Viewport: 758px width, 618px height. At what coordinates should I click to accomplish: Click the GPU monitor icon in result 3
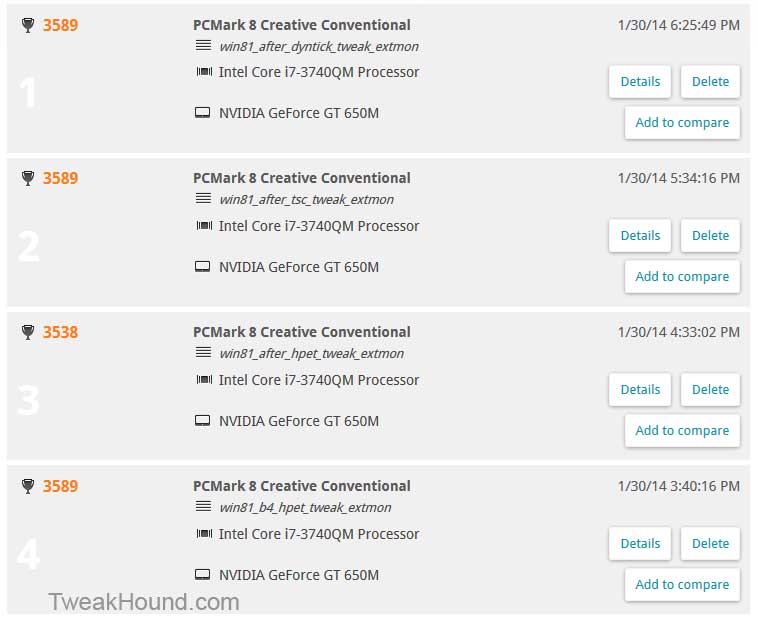[202, 421]
